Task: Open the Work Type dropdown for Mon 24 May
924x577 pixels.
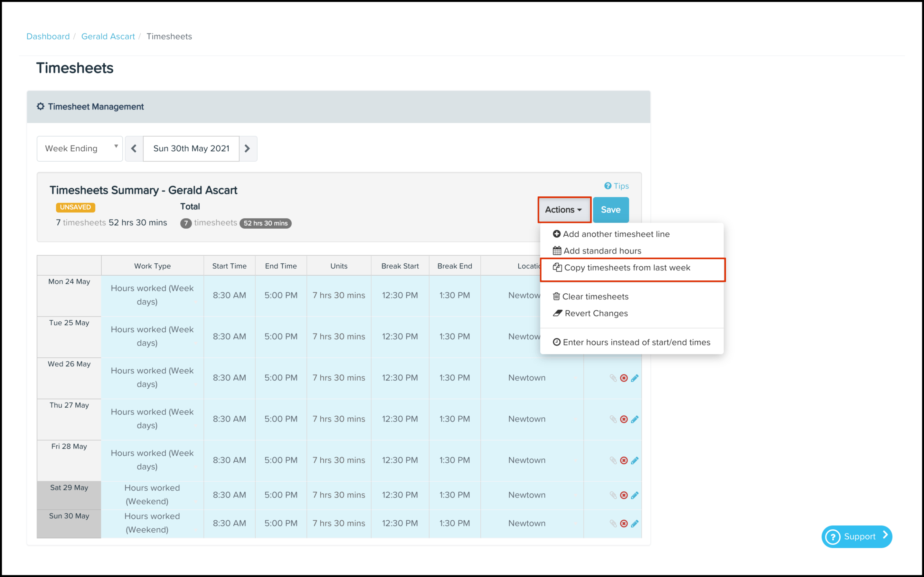Action: (152, 295)
